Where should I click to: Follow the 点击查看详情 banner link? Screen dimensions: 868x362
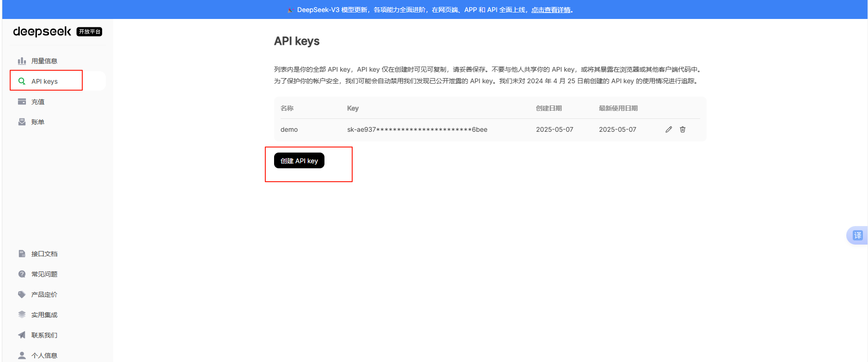[551, 10]
